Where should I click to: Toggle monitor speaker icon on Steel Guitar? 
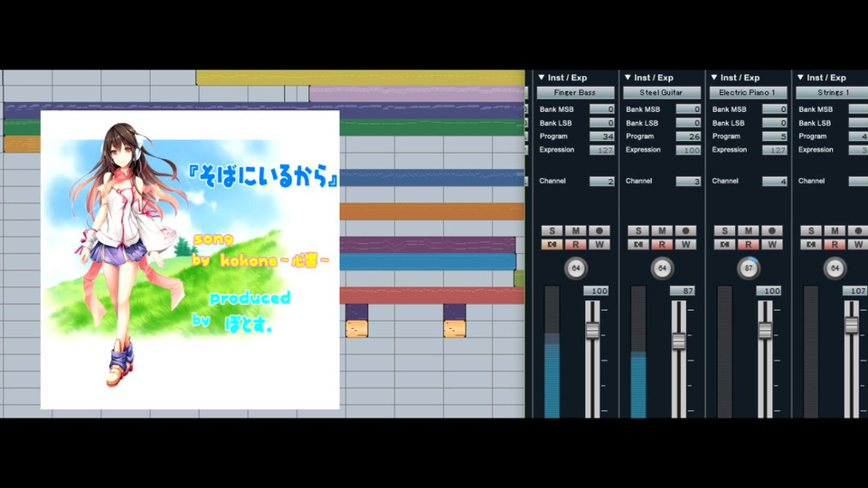[637, 245]
